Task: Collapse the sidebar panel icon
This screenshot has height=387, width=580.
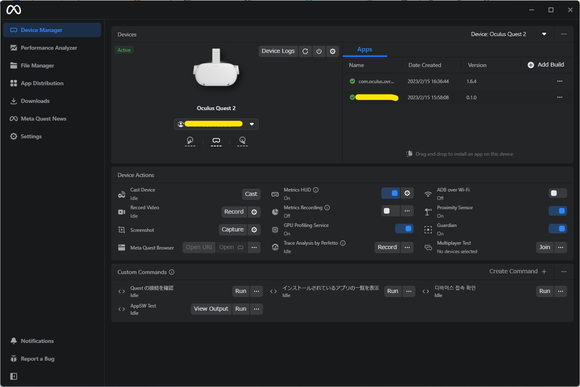Action: (14, 376)
